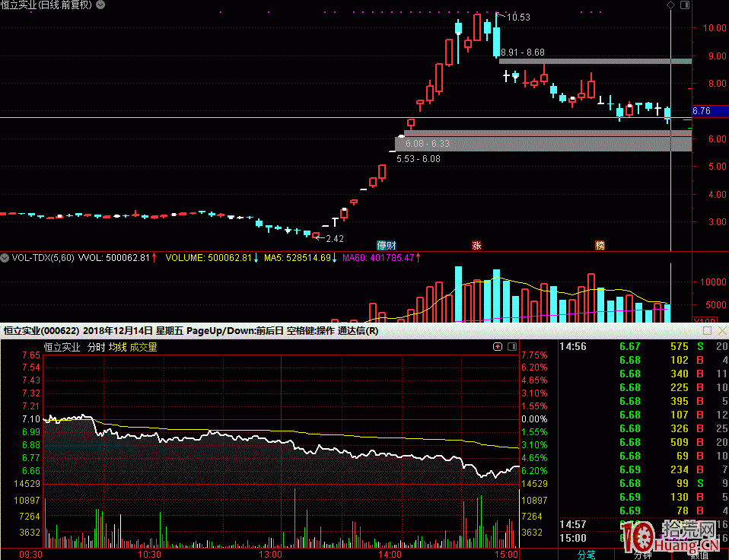729x560 pixels.
Task: Select the 分时 label in the intraday header
Action: click(96, 347)
